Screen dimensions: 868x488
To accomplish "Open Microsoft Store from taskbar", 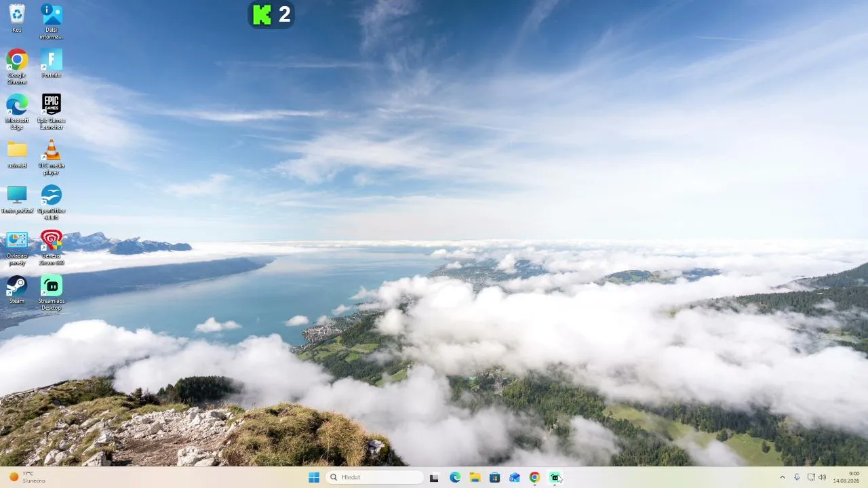I will coord(494,477).
